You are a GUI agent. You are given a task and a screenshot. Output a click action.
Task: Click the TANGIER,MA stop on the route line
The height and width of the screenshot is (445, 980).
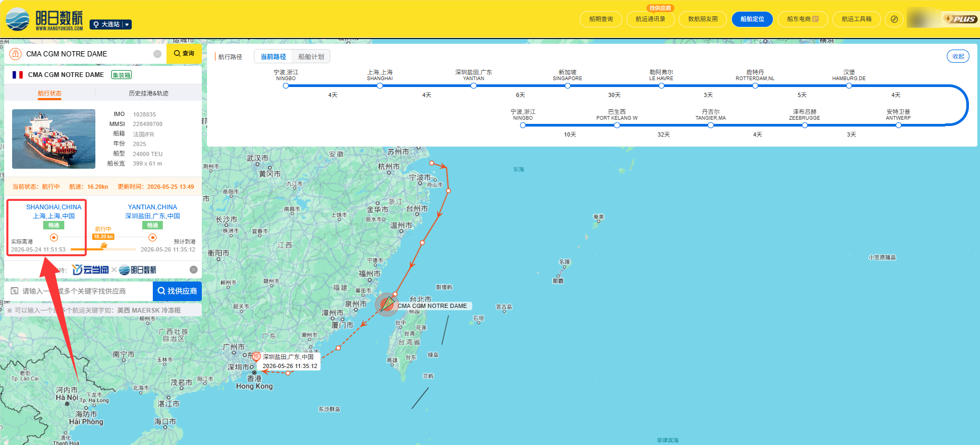click(711, 125)
